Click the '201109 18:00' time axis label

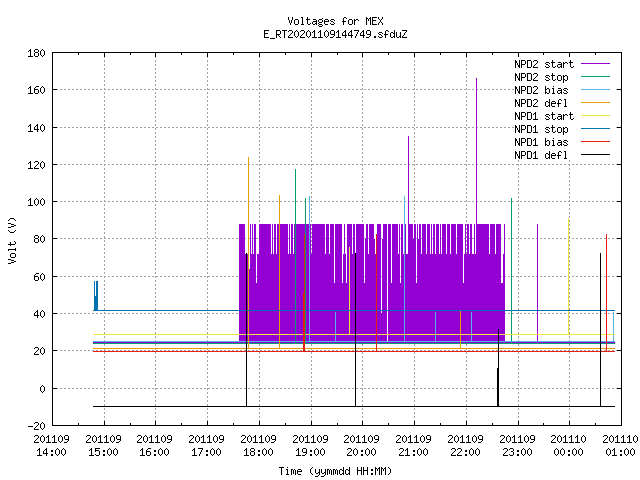(258, 446)
